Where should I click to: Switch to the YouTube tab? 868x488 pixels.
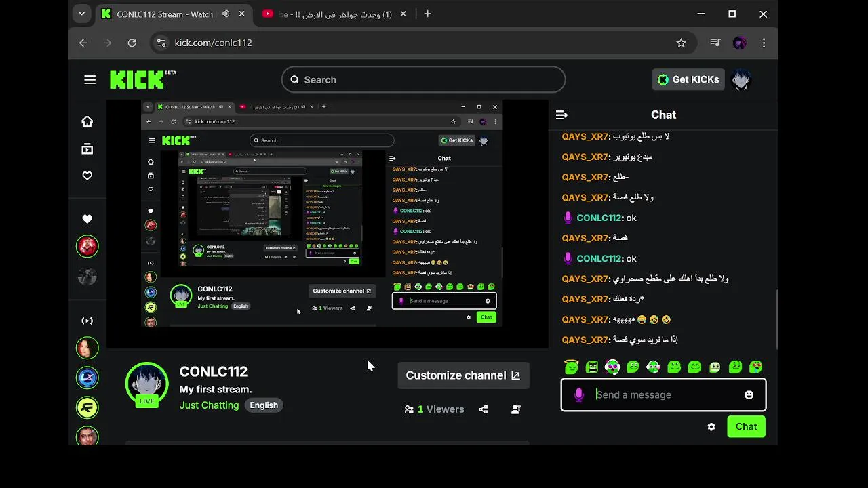335,14
